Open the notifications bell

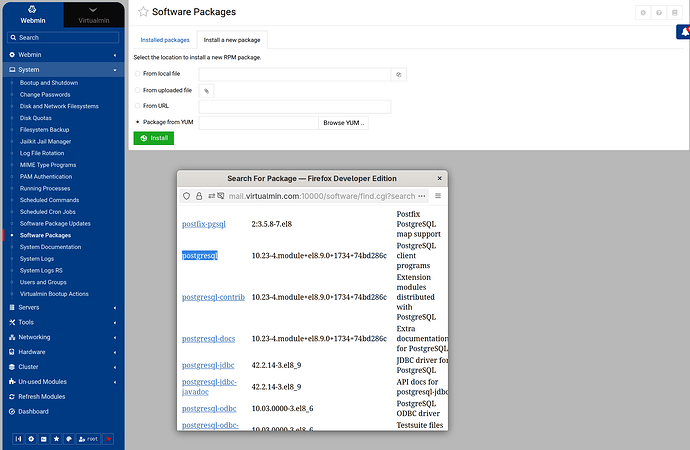[682, 33]
